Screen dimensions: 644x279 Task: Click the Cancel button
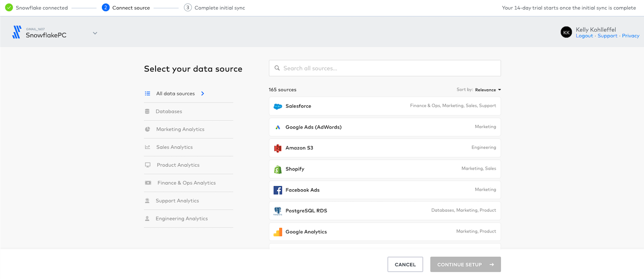point(405,265)
